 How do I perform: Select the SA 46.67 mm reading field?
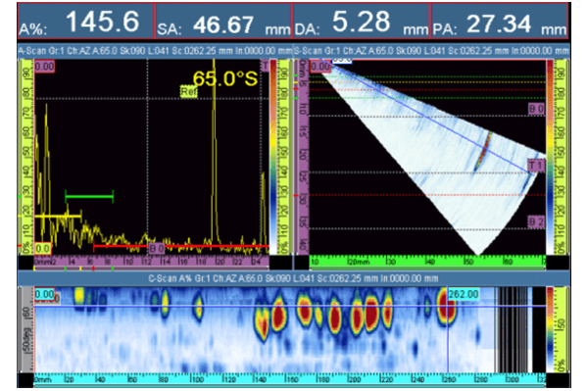(223, 21)
